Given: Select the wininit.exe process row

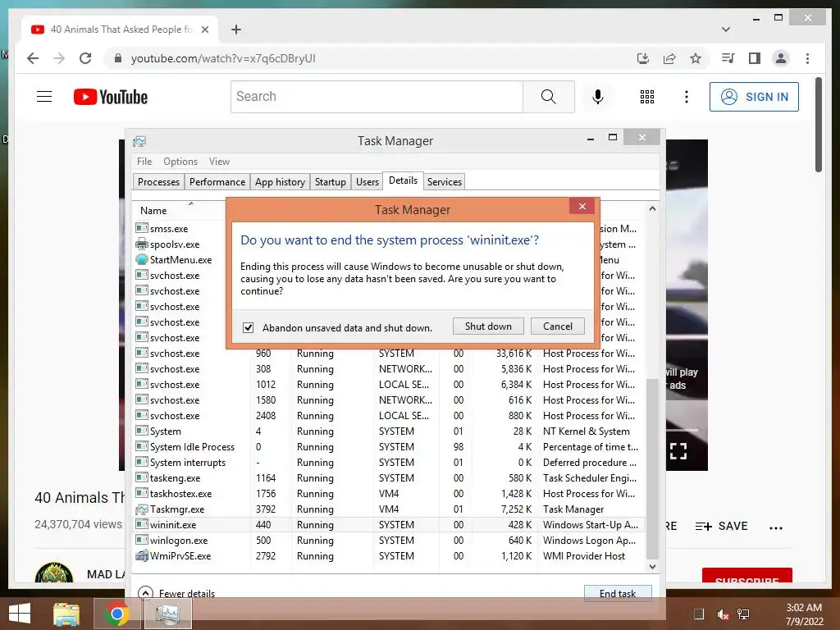Looking at the screenshot, I should [x=390, y=524].
